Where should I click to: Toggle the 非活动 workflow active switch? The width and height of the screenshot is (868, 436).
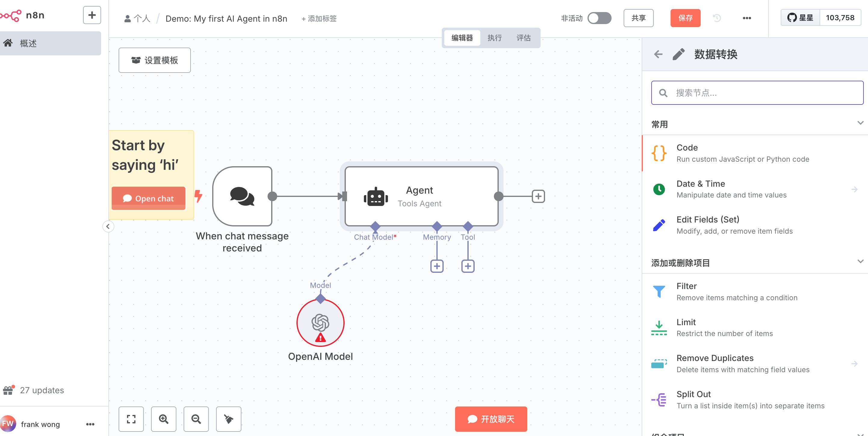[600, 18]
